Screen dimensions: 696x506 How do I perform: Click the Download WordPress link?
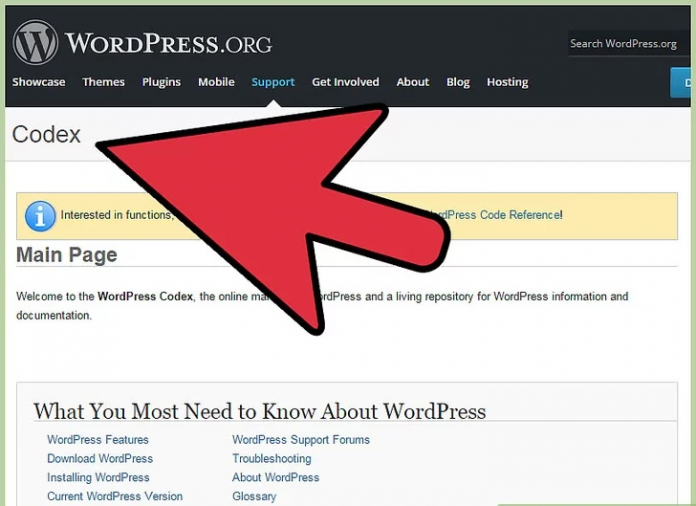point(100,459)
